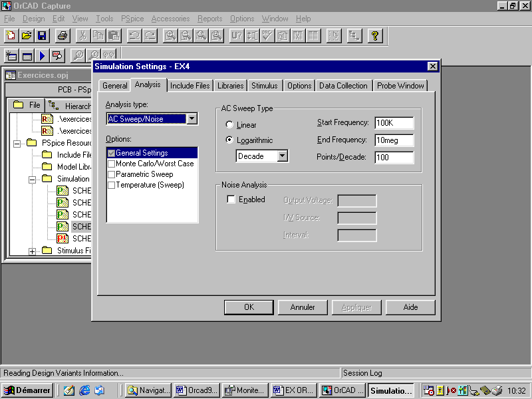Screen dimensions: 532x399
Task: Click the New Simulation Profile icon
Action: (11, 56)
